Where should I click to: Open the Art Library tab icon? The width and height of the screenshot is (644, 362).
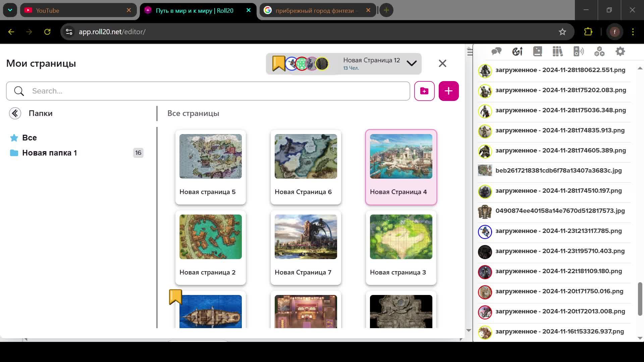tap(517, 51)
